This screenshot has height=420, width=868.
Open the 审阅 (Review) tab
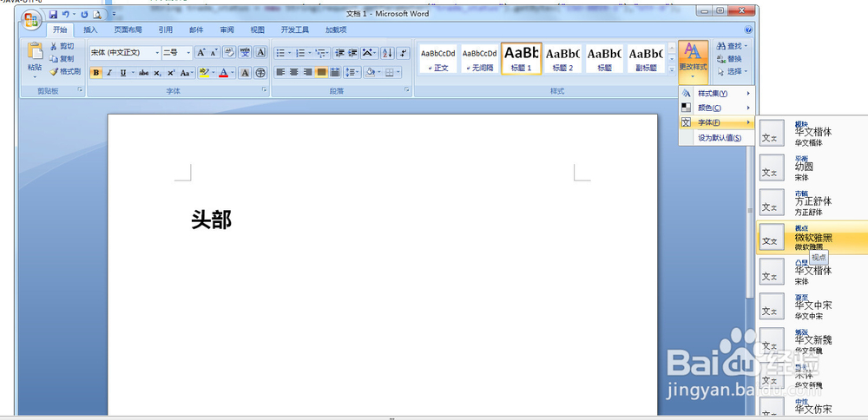pos(227,30)
